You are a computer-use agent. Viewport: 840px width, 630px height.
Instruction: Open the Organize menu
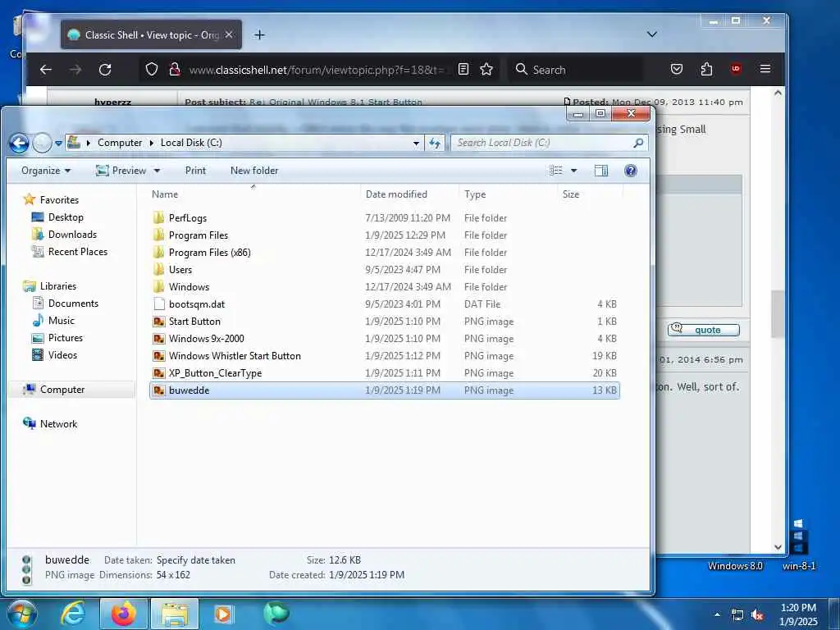click(46, 171)
